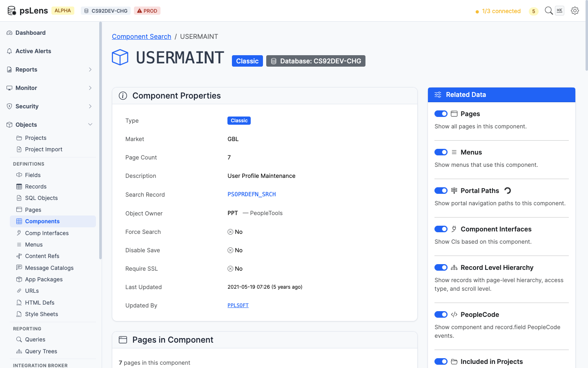Toggle the Portal Paths switch
Screen dimensions: 588x368
pyautogui.click(x=441, y=191)
